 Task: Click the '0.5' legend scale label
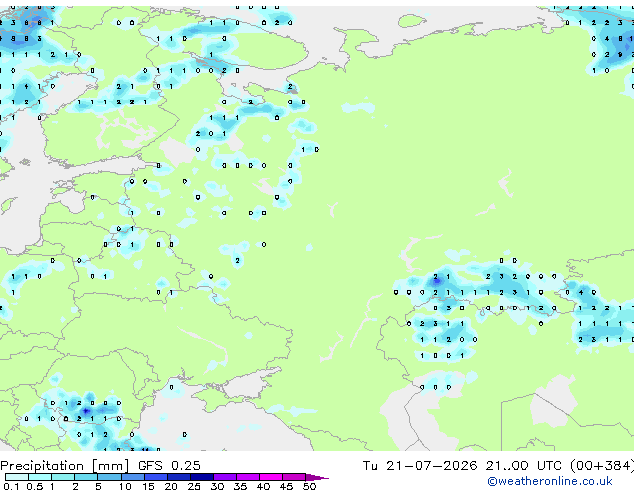click(x=35, y=486)
